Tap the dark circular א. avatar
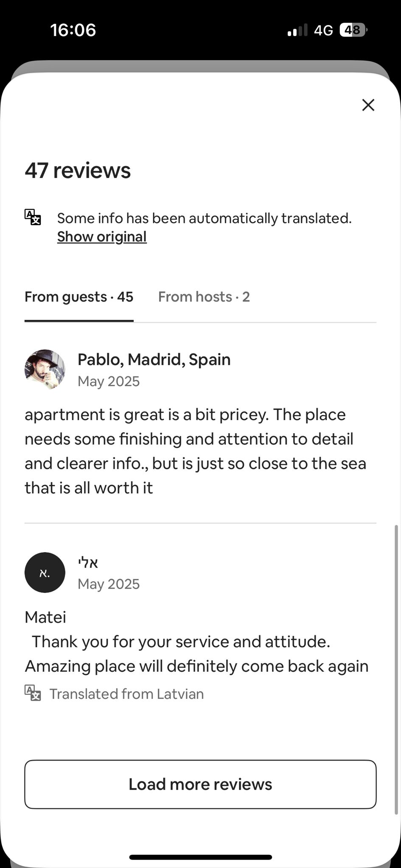Image resolution: width=401 pixels, height=868 pixels. [x=45, y=572]
